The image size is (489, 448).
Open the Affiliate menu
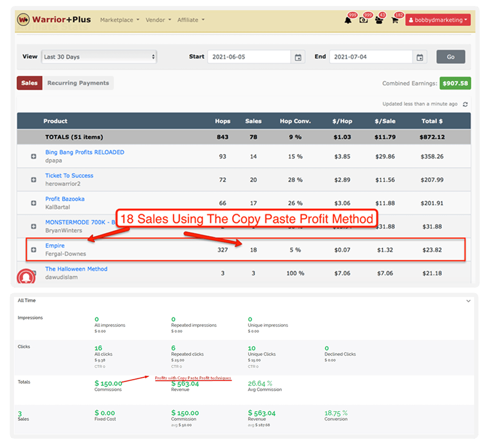click(191, 20)
